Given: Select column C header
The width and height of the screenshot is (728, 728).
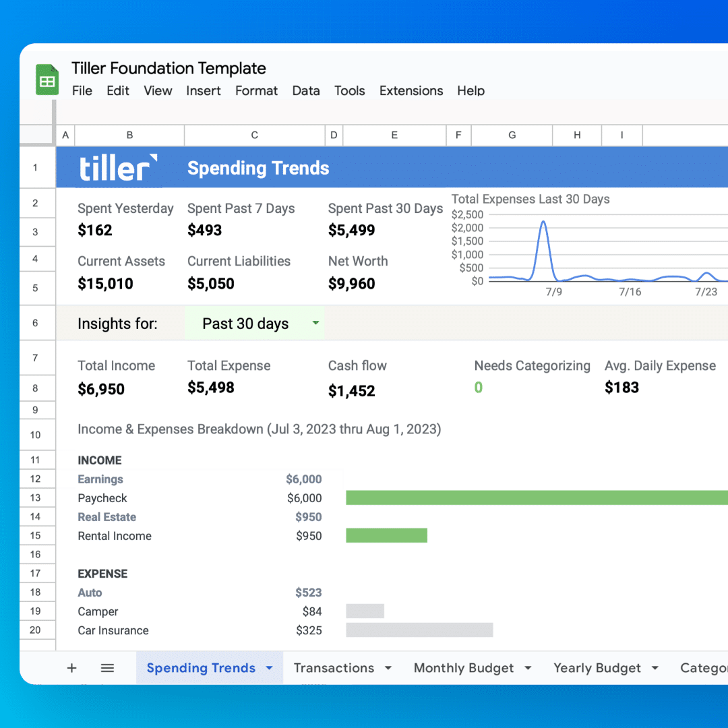Looking at the screenshot, I should click(254, 135).
